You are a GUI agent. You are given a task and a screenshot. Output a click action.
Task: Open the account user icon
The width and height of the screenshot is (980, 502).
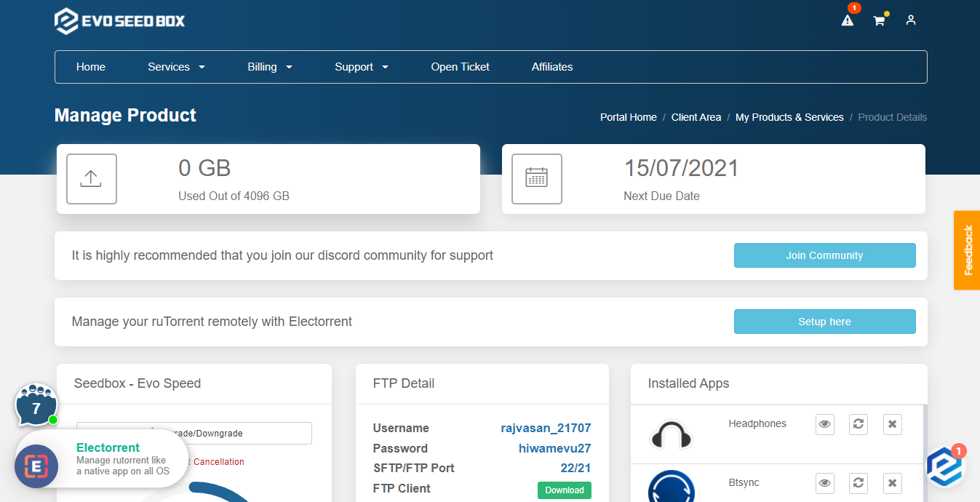(910, 20)
